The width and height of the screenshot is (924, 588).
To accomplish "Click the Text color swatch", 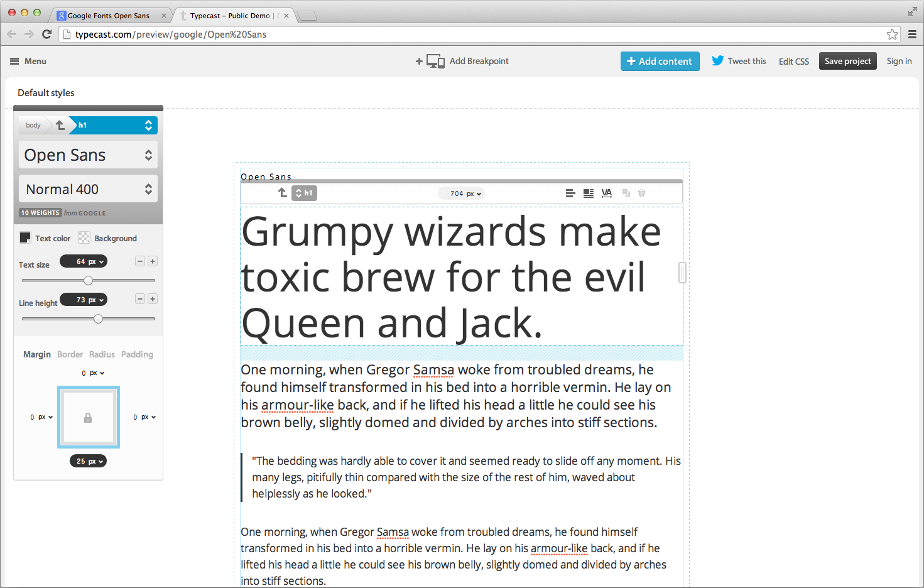I will coord(25,237).
